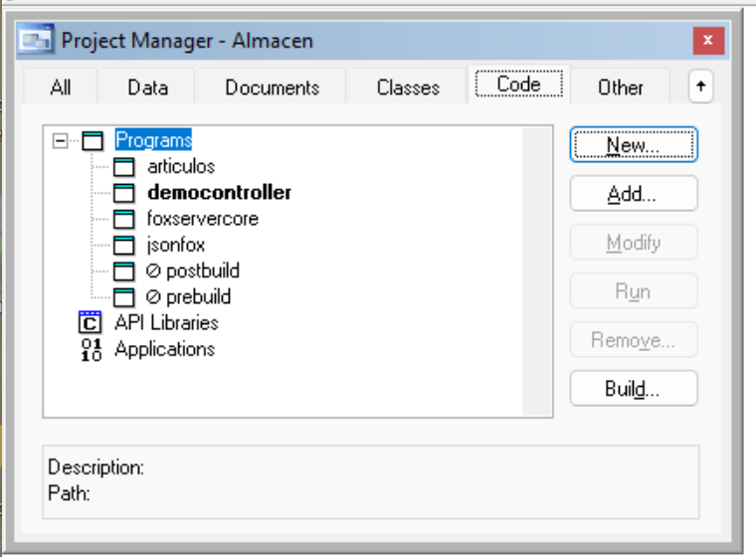Click the API Libraries C icon
This screenshot has width=756, height=557.
(91, 322)
